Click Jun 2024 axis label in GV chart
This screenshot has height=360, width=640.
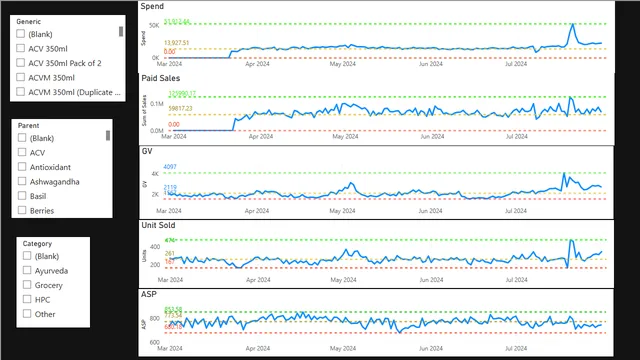click(430, 211)
